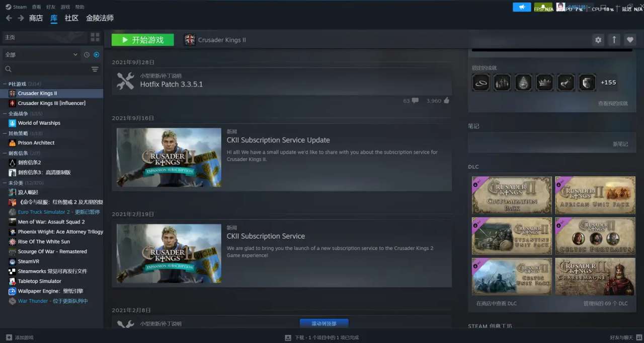
Task: Click the upward arrow icon beside settings
Action: pos(614,40)
